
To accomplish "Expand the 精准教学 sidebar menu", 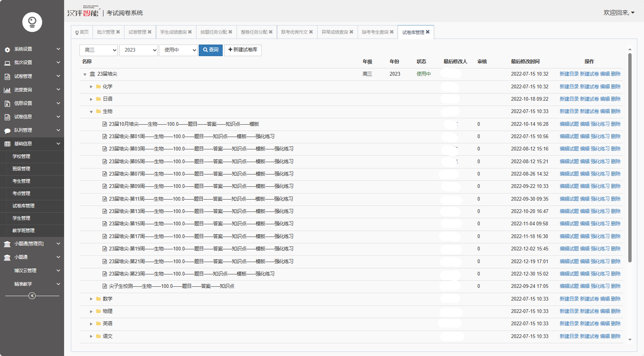I will tap(32, 284).
